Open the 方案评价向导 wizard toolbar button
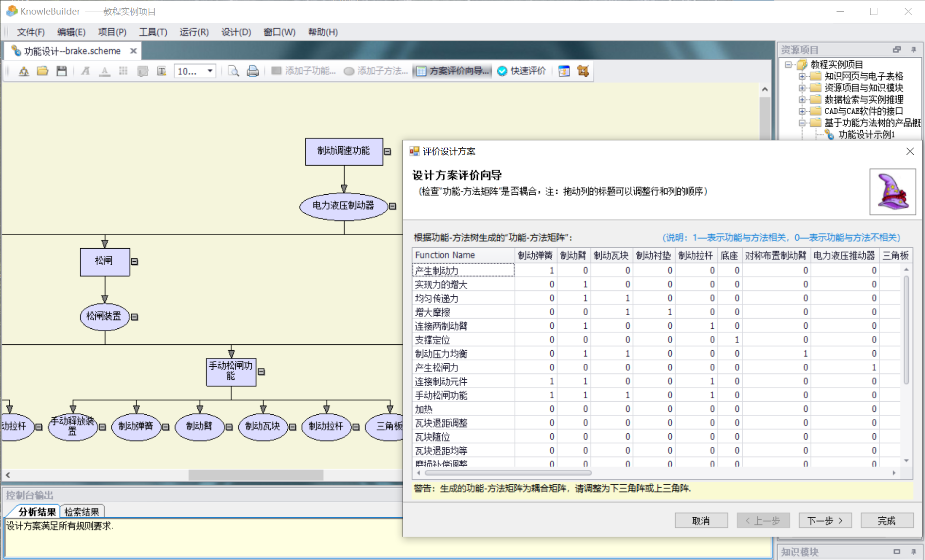This screenshot has height=560, width=925. (453, 71)
